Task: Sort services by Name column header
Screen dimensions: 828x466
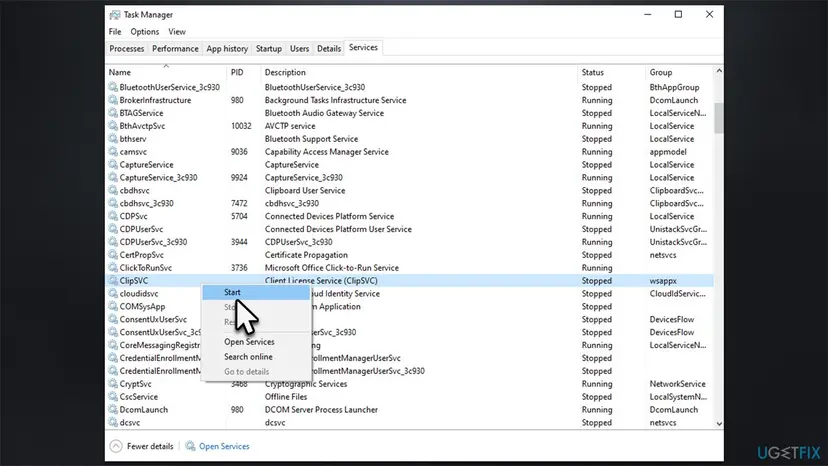Action: click(x=166, y=72)
